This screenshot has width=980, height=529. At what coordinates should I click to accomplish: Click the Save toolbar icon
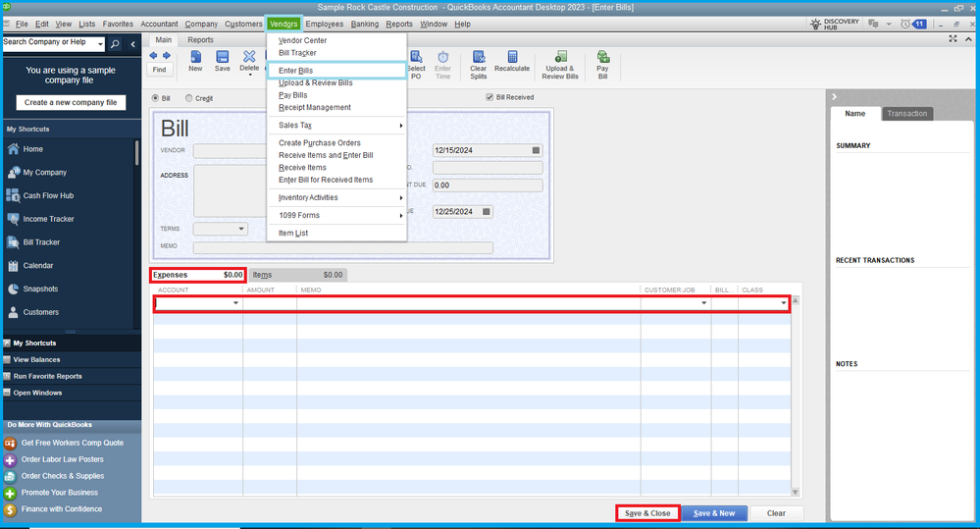pos(222,57)
